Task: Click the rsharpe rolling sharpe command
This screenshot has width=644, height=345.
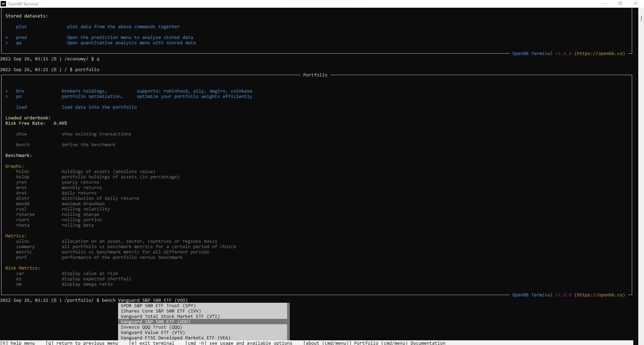Action: (25, 214)
